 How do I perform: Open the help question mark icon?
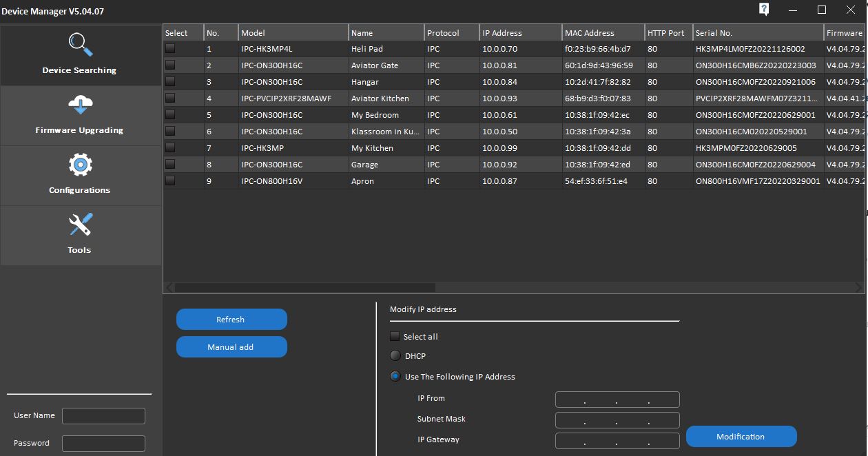pyautogui.click(x=764, y=9)
